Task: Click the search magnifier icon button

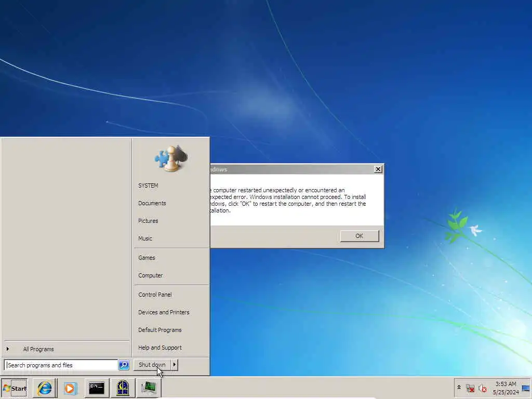Action: tap(124, 365)
